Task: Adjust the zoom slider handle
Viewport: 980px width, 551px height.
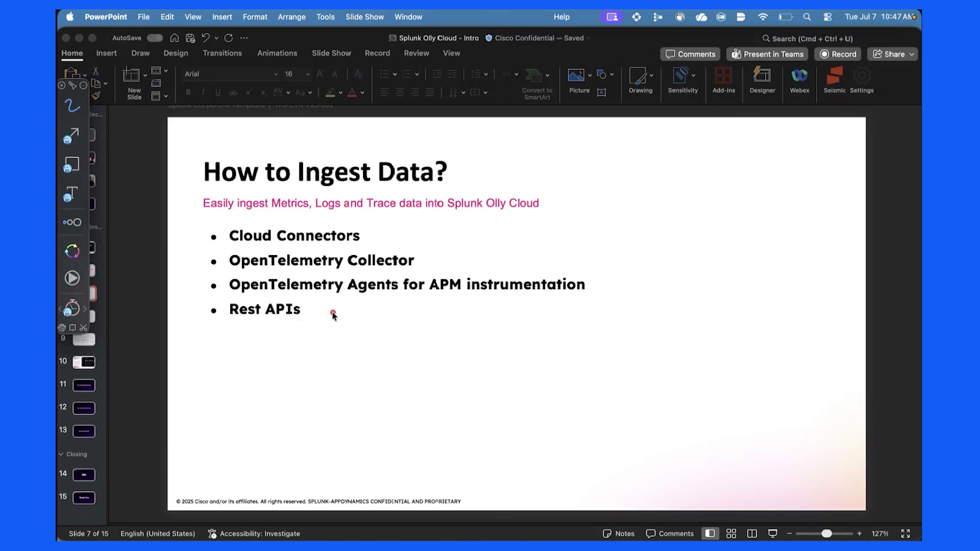Action: click(826, 534)
